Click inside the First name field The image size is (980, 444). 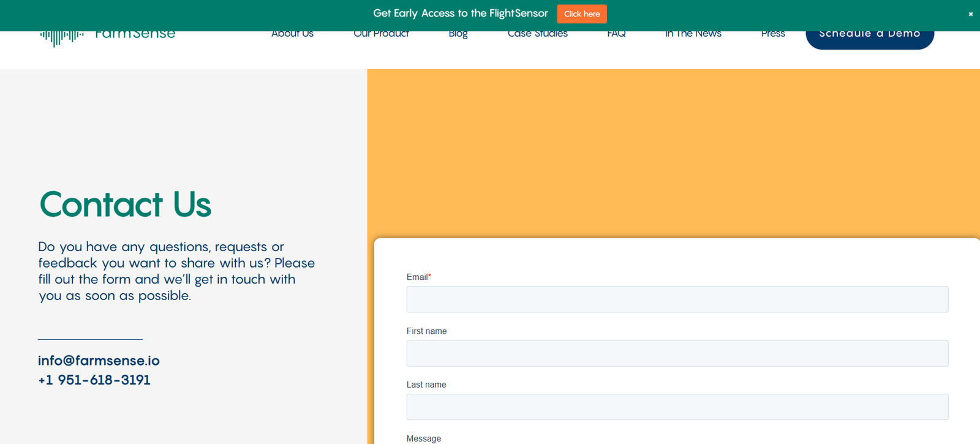(677, 353)
